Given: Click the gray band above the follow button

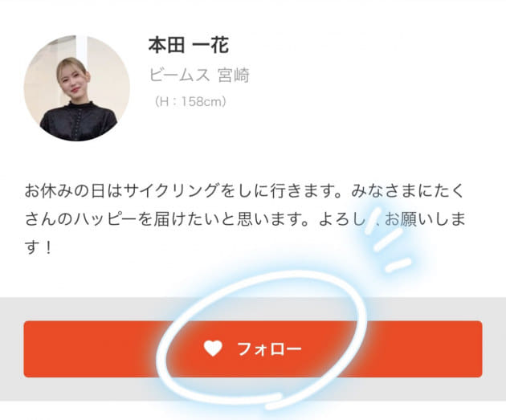Looking at the screenshot, I should point(253,308).
